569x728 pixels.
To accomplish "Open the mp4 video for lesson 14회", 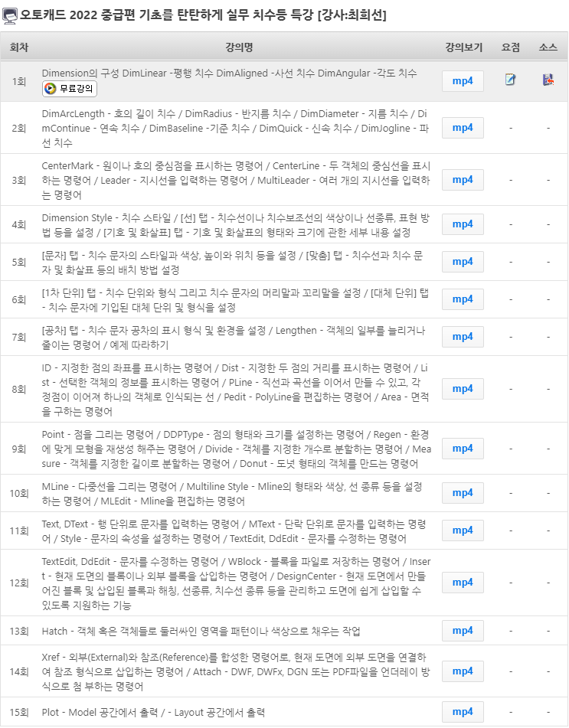I will [463, 671].
